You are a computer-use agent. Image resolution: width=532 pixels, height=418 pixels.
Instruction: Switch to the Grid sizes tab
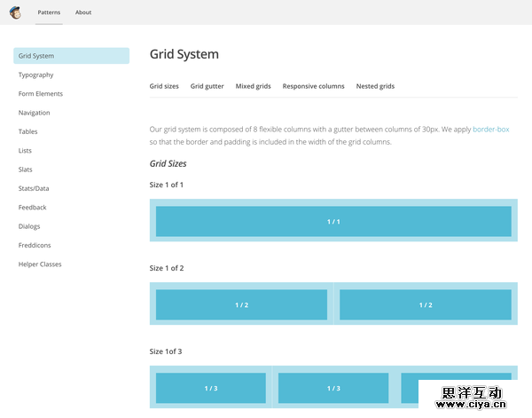tap(164, 86)
